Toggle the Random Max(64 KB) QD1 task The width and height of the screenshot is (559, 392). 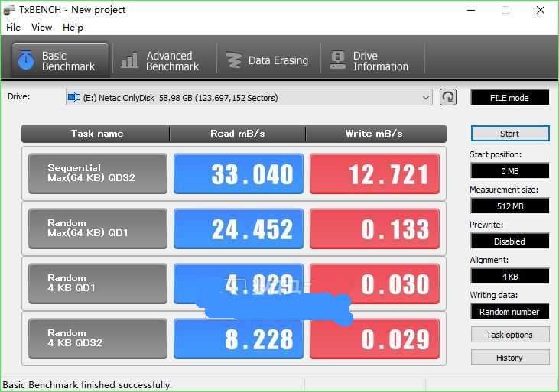pyautogui.click(x=97, y=228)
